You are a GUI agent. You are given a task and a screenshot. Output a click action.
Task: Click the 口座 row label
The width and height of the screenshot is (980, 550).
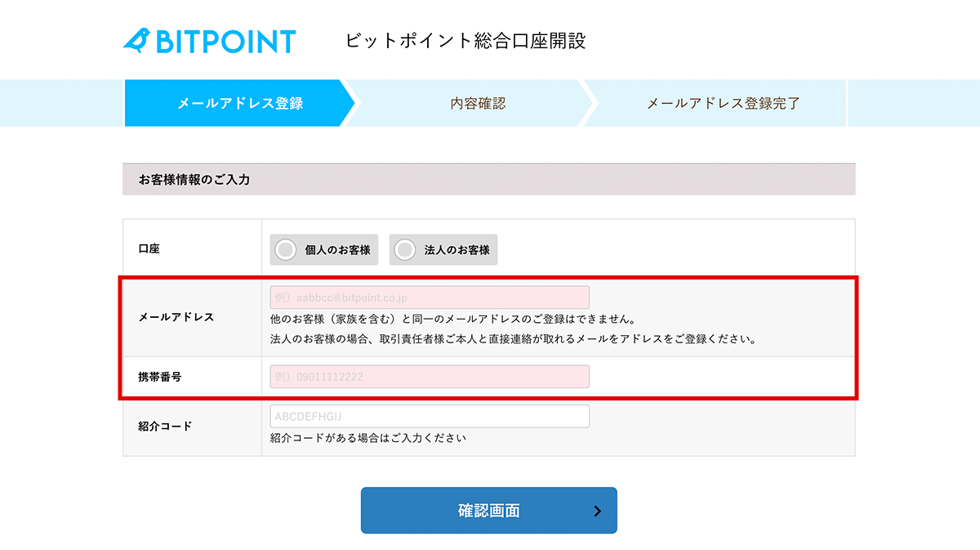[x=149, y=248]
